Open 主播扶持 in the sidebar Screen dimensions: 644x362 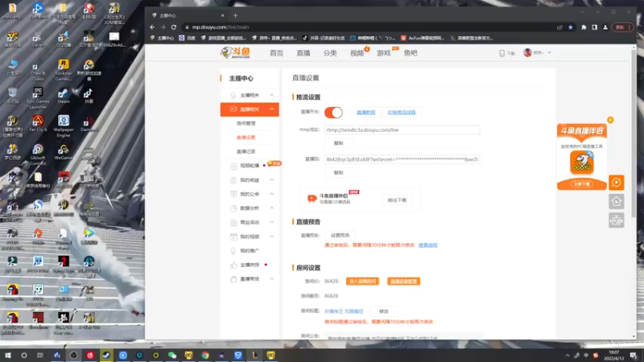tap(250, 265)
